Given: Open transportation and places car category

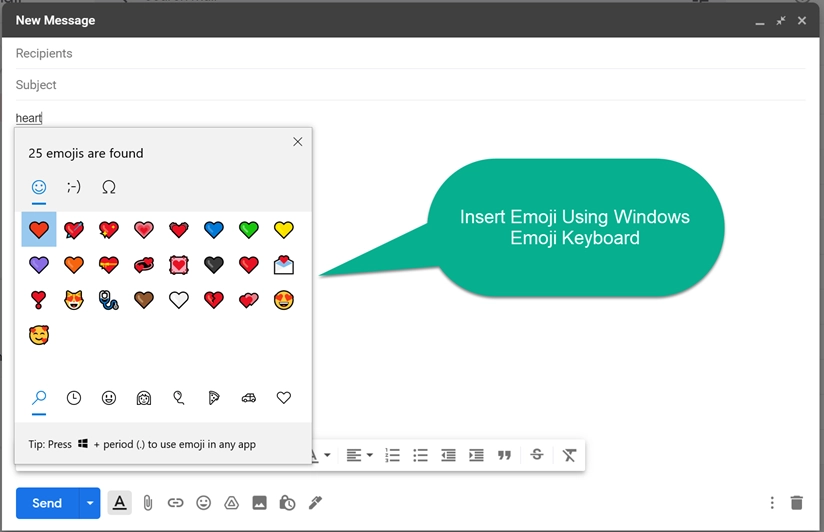Looking at the screenshot, I should 249,398.
